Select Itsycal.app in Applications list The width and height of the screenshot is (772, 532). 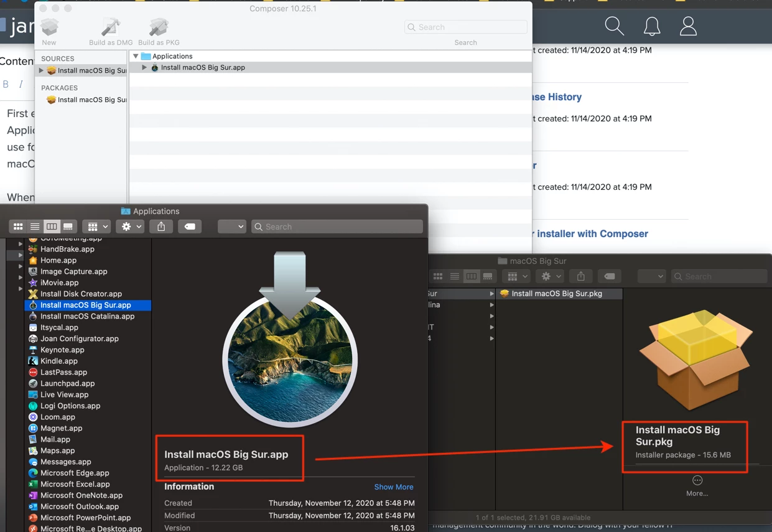pyautogui.click(x=88, y=327)
